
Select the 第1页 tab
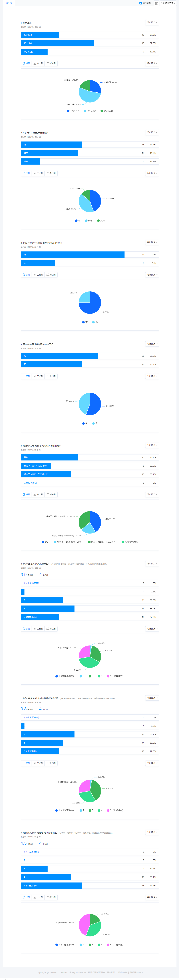click(9, 3)
